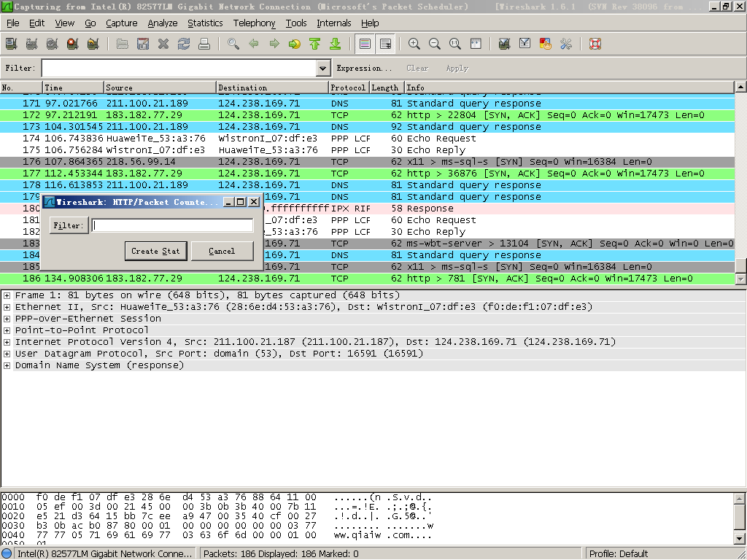Sort packets by Protocol column header
747x560 pixels.
pyautogui.click(x=349, y=87)
